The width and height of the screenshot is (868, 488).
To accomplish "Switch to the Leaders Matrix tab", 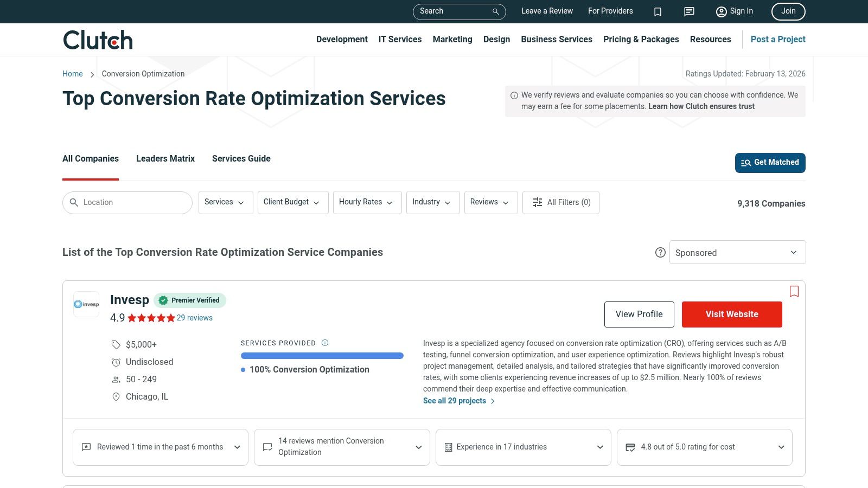I will (x=165, y=159).
